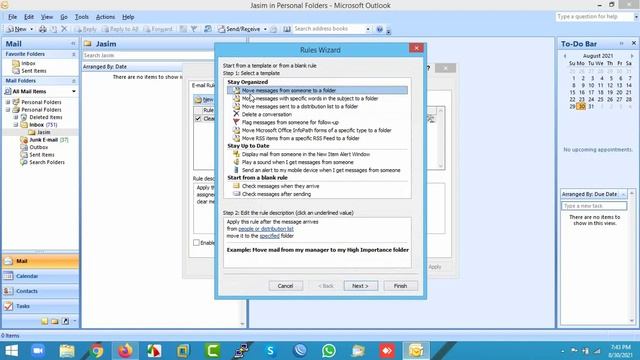Toggle the Clear rule checkbox in Rules and Alerts
Viewport: 640px width, 360px height.
[198, 118]
